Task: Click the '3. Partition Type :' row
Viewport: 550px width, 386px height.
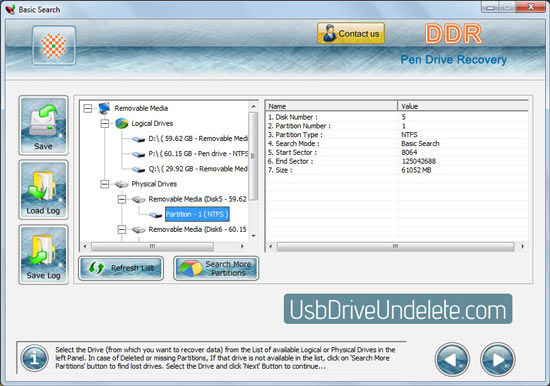Action: [x=397, y=135]
